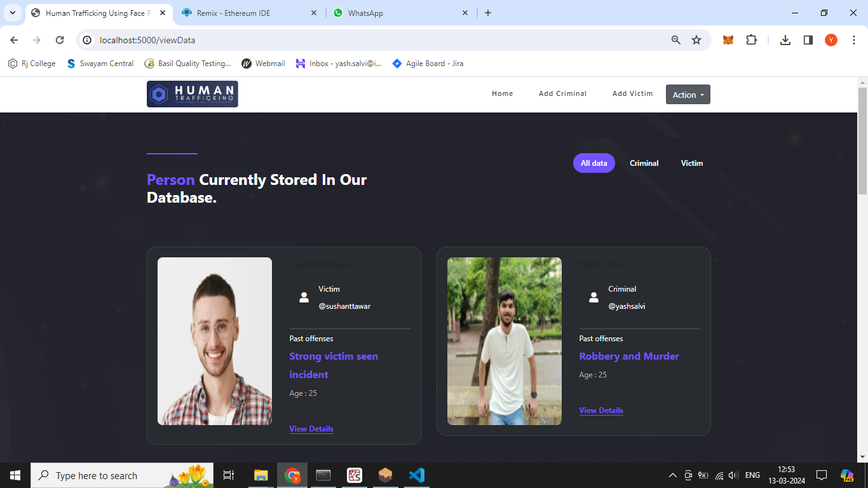Toggle the Chrome side panel icon
This screenshot has width=868, height=488.
[x=808, y=40]
